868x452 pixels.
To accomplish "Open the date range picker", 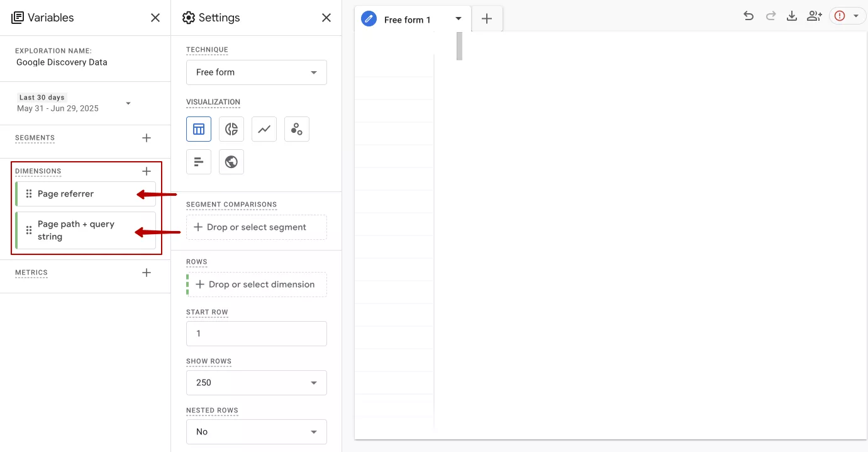I will (x=75, y=103).
